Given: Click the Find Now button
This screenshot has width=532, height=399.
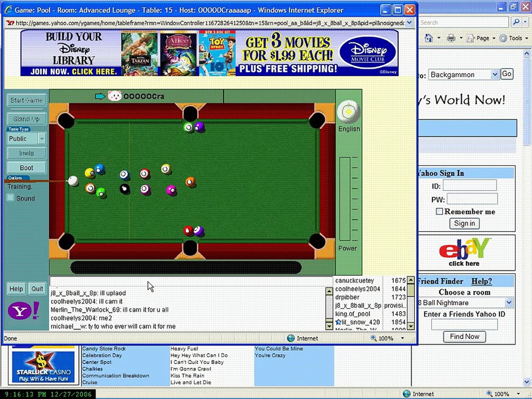Looking at the screenshot, I should pos(464,337).
